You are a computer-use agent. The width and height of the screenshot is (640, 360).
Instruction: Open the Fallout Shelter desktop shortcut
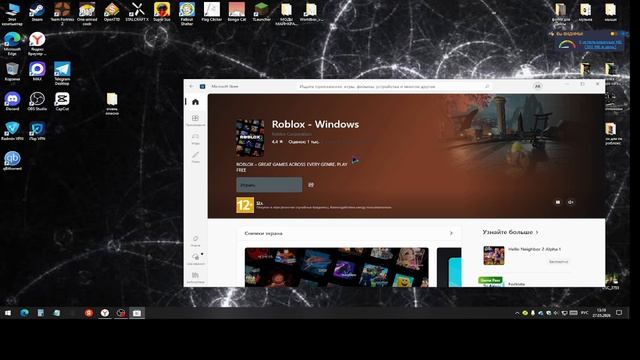point(187,13)
